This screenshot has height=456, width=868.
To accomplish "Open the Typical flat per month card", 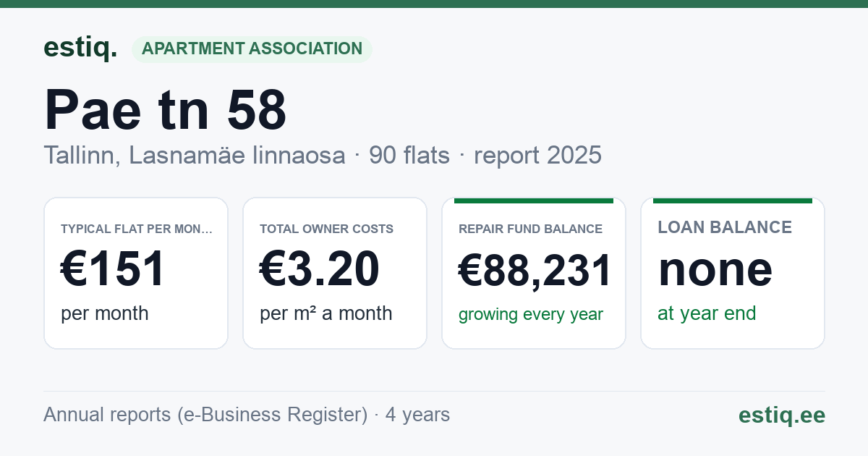I will 136,273.
